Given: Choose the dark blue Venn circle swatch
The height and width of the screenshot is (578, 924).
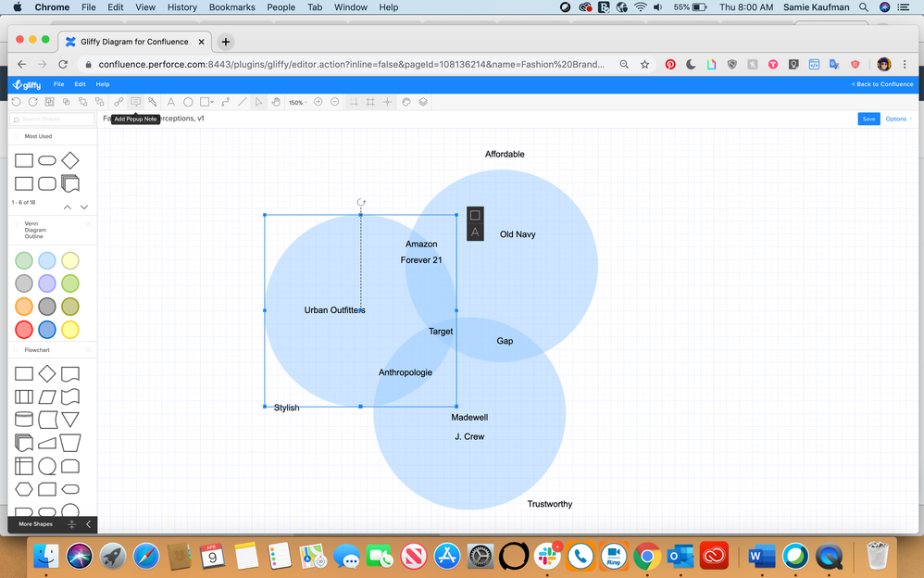Looking at the screenshot, I should [x=47, y=330].
